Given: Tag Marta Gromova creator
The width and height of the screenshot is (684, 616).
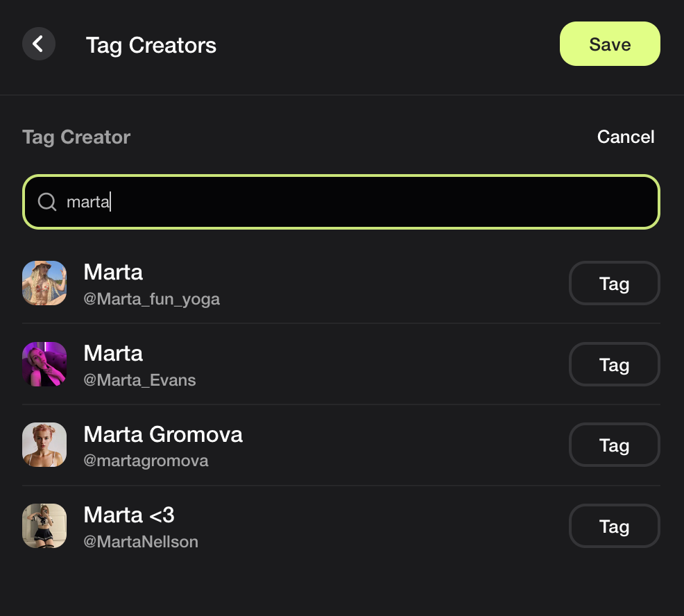Looking at the screenshot, I should 614,445.
